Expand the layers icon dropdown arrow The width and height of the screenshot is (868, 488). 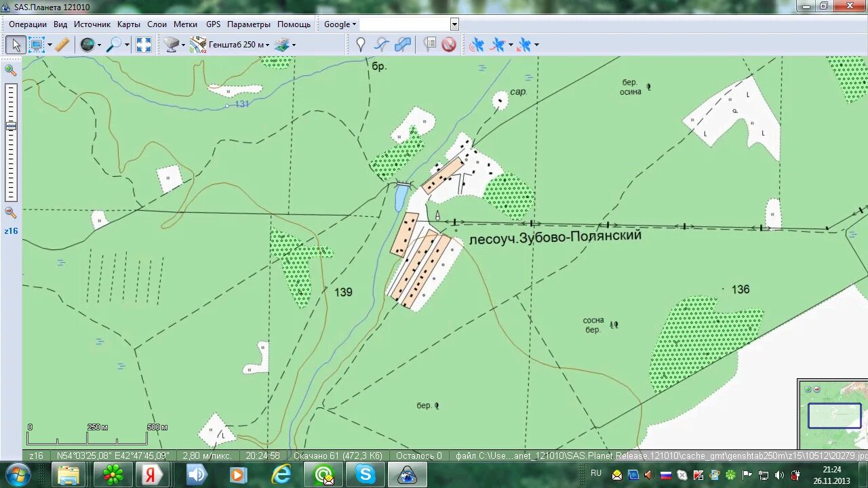click(x=294, y=45)
